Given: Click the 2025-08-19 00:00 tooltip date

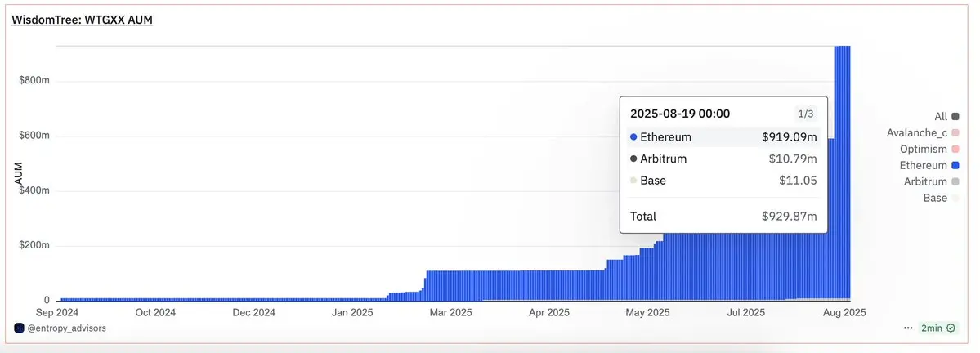Looking at the screenshot, I should 680,114.
